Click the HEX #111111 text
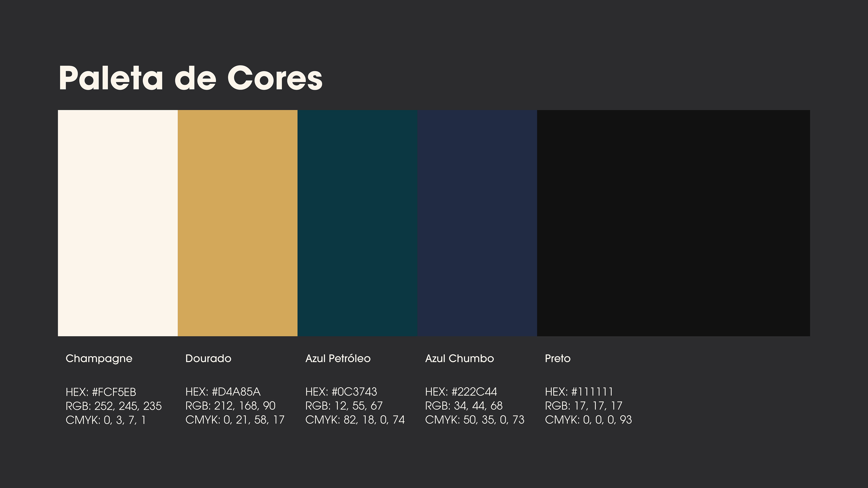Viewport: 868px width, 488px height. [579, 392]
